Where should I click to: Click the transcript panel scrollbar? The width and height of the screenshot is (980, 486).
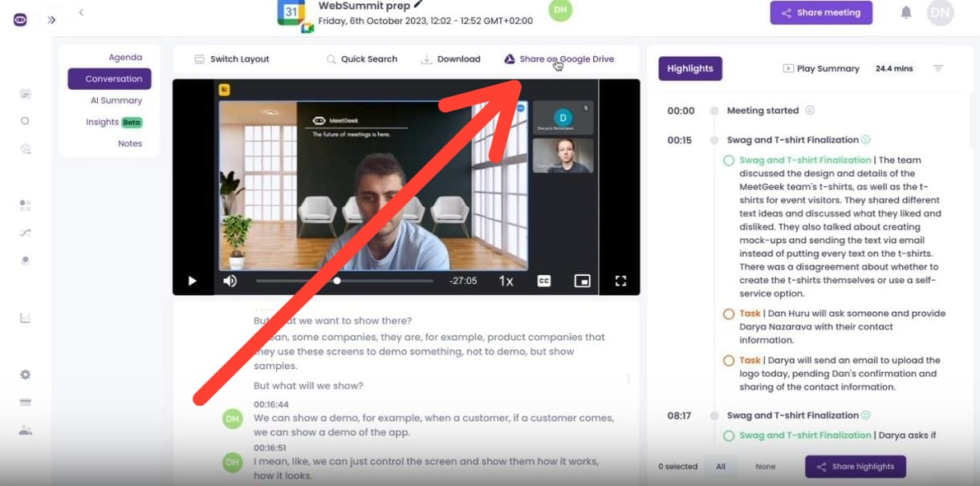(628, 378)
